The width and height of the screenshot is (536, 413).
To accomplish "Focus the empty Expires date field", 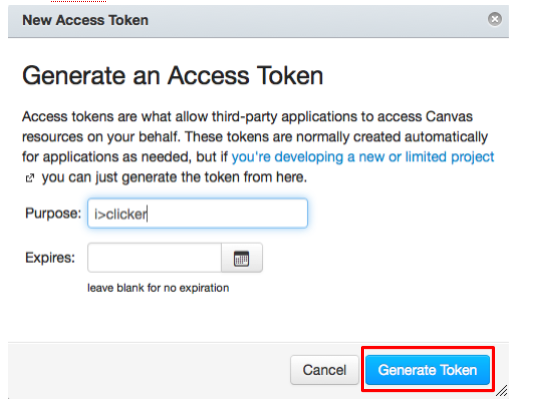I will click(x=155, y=258).
